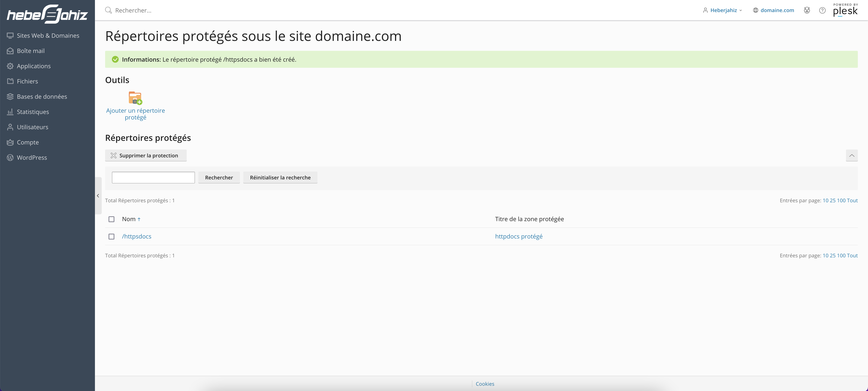Go to Applications in sidebar

(34, 66)
